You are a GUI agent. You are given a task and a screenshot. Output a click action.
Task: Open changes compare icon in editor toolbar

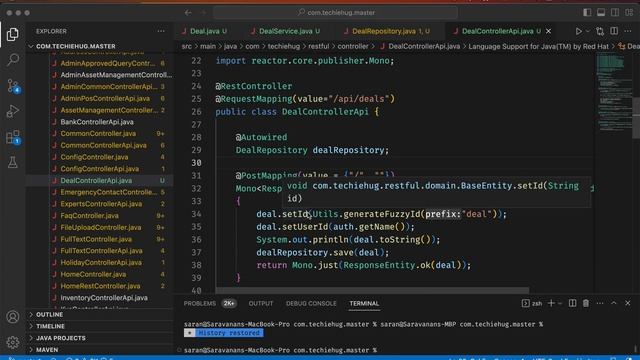pos(600,31)
